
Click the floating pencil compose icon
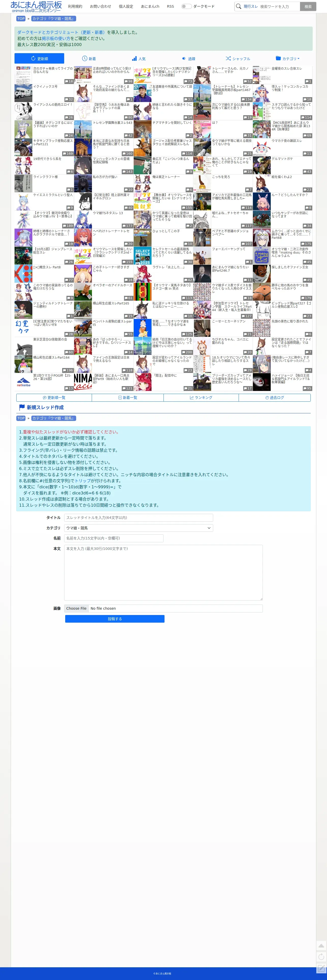pos(321,968)
